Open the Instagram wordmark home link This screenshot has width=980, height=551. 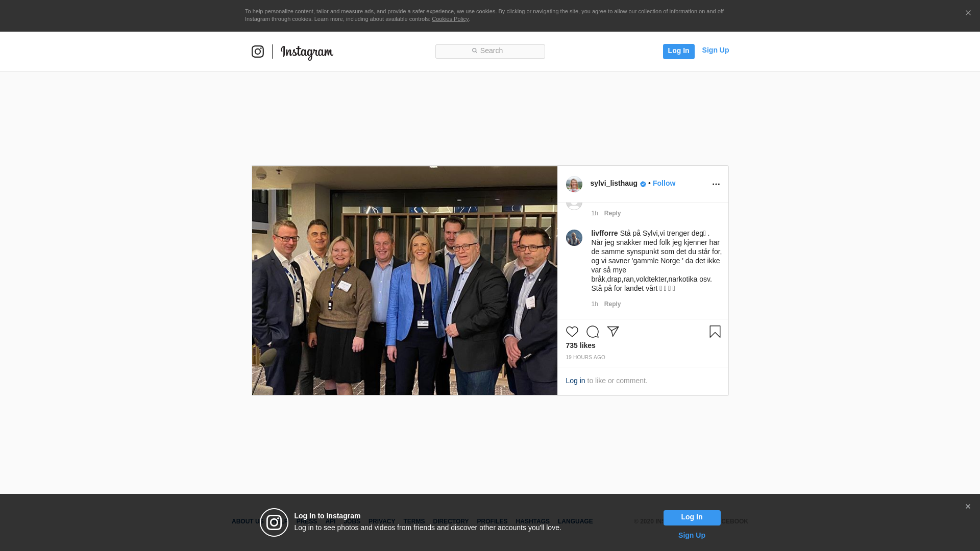point(307,53)
